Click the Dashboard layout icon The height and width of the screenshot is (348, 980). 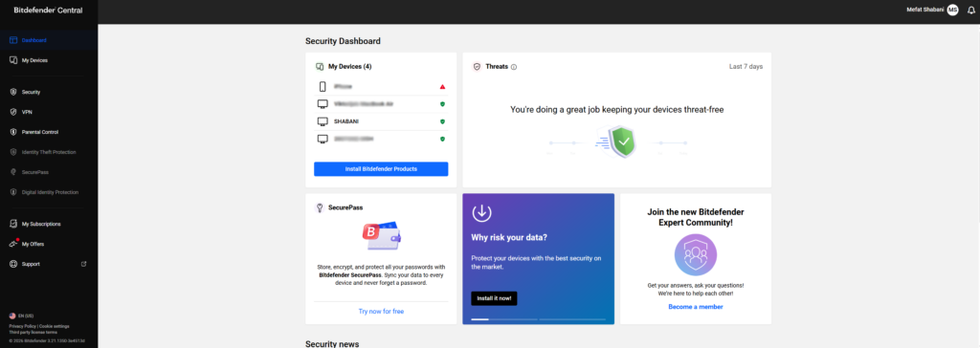(x=13, y=40)
